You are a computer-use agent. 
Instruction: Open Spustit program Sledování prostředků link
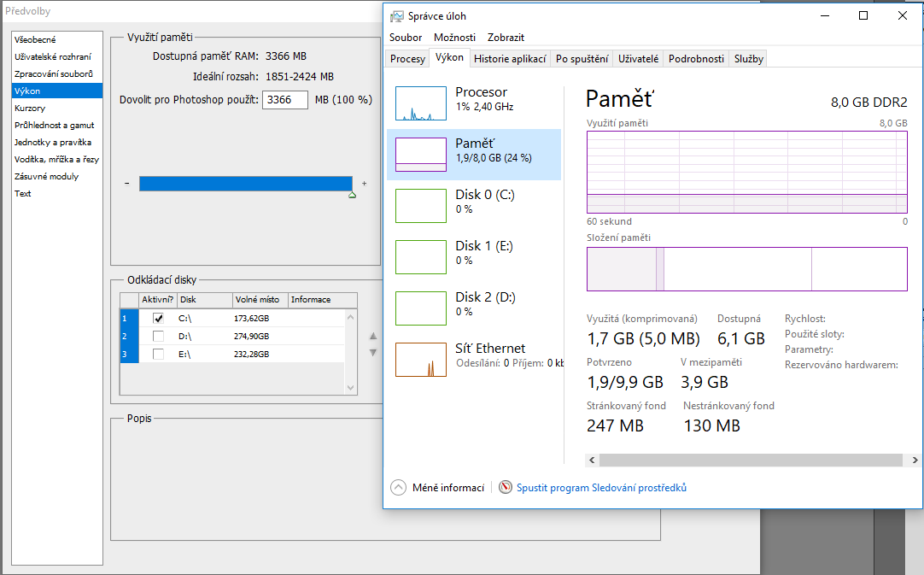(601, 488)
